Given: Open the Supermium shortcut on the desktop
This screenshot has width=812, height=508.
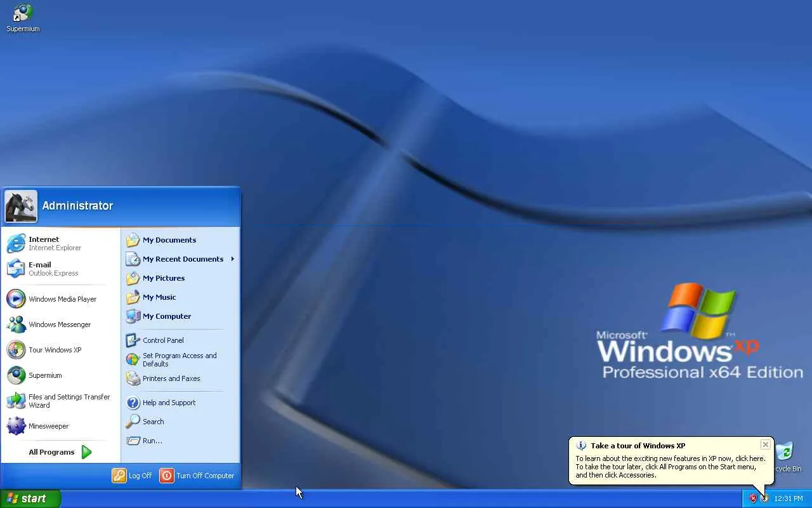Looking at the screenshot, I should [23, 18].
